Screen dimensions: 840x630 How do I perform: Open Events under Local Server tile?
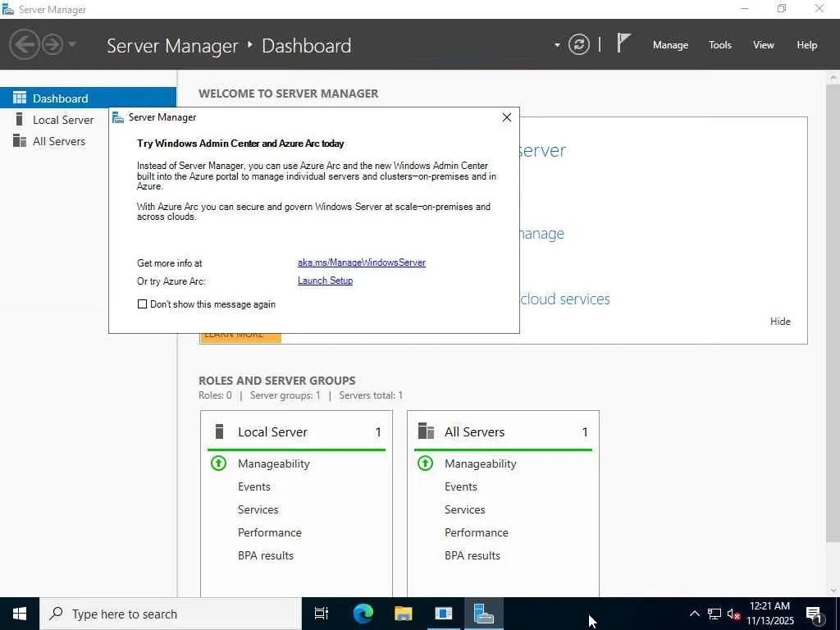tap(254, 486)
